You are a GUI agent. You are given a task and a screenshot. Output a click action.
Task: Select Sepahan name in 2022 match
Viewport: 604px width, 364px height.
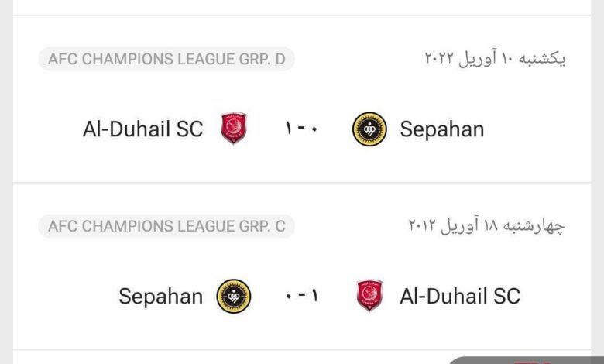pos(442,129)
